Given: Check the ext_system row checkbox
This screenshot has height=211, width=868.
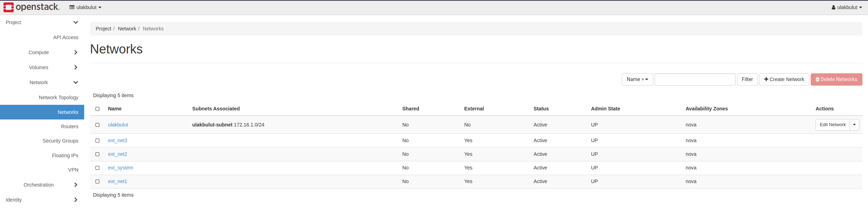Looking at the screenshot, I should click(97, 168).
